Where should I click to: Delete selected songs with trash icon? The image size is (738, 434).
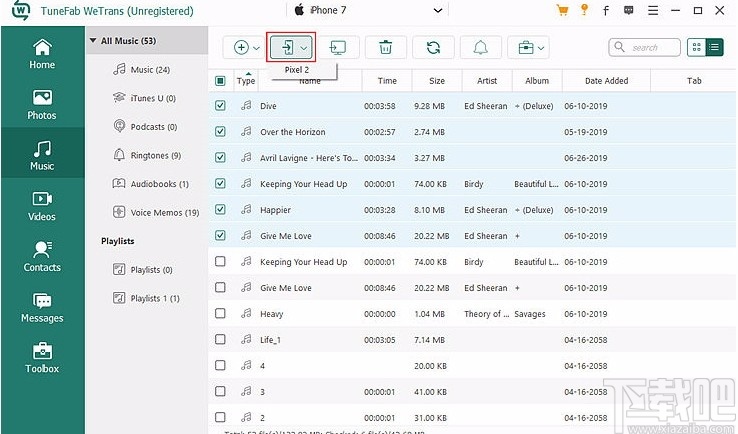385,48
